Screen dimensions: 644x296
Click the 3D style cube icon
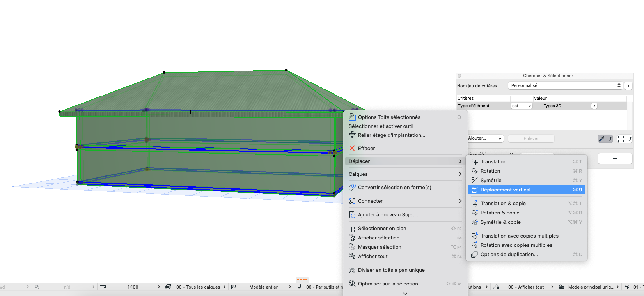coord(627,287)
